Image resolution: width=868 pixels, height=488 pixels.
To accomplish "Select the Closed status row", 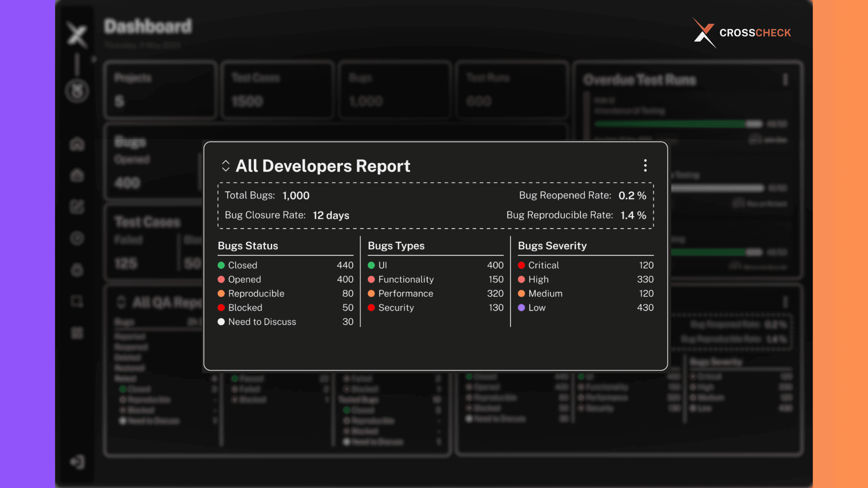I will (x=285, y=265).
